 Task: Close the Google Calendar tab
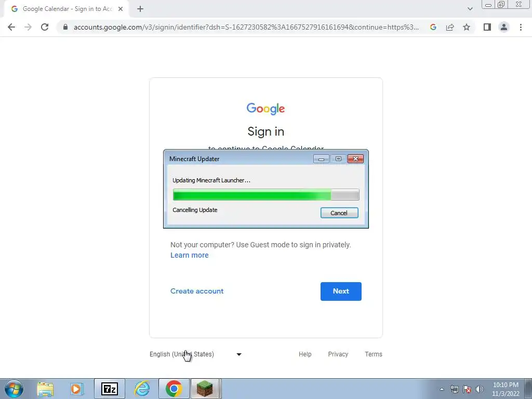121,9
